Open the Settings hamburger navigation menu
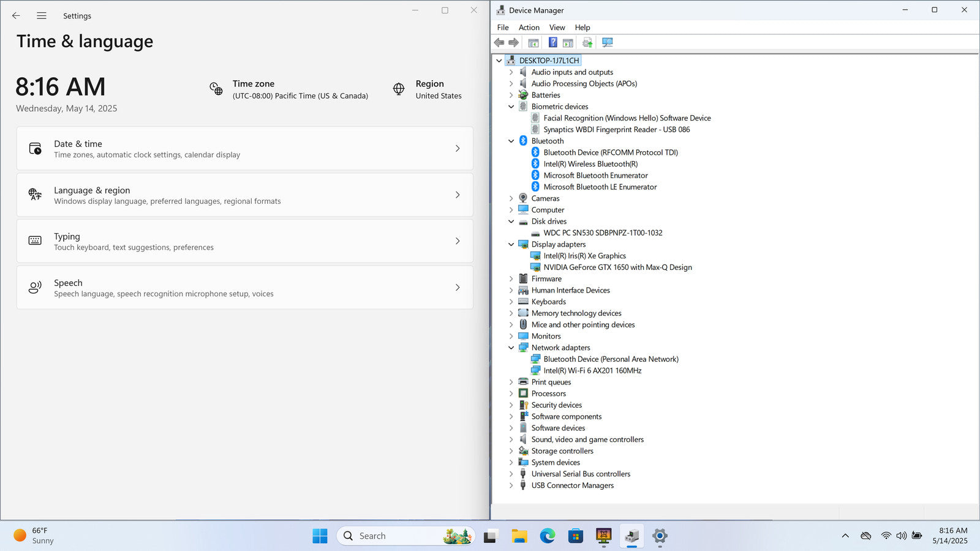This screenshot has height=551, width=980. point(42,16)
